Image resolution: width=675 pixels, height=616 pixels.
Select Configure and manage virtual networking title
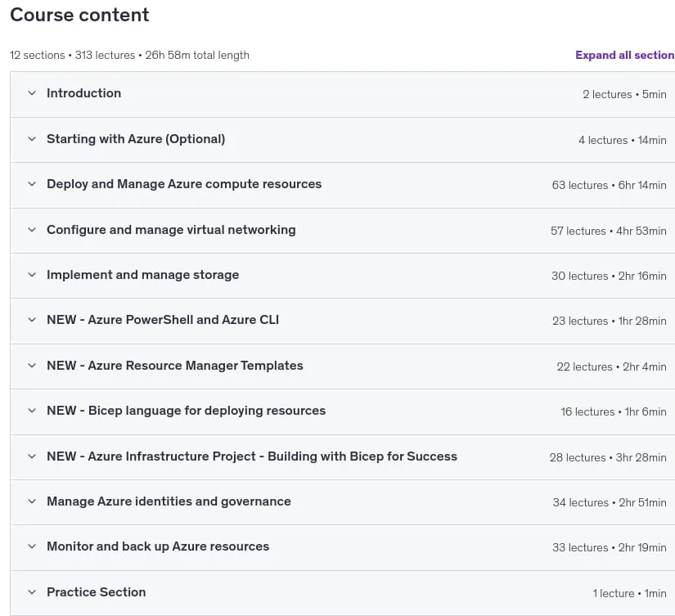pos(171,229)
